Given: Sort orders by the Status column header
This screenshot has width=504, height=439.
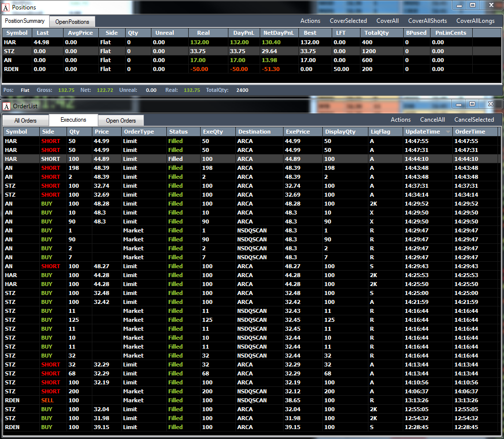Looking at the screenshot, I should (183, 132).
